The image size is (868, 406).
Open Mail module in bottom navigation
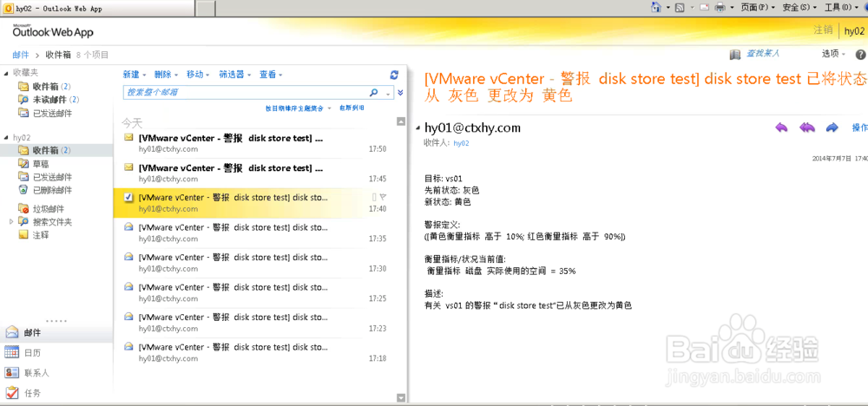tap(56, 333)
